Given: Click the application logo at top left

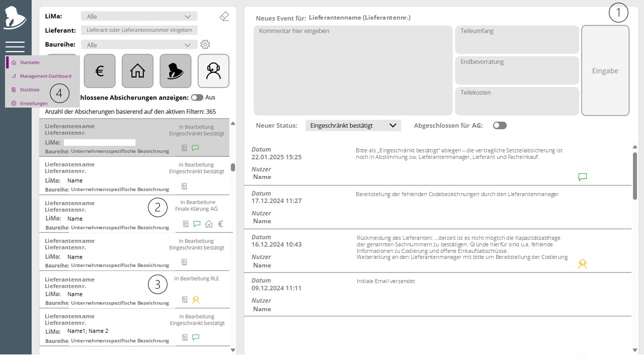Looking at the screenshot, I should pyautogui.click(x=15, y=17).
